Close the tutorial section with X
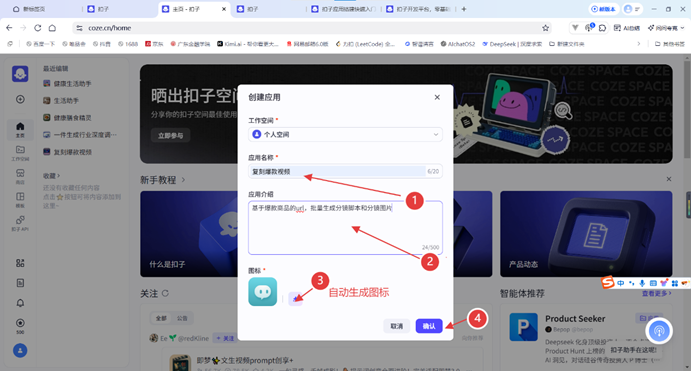Viewport: 691px width, 371px height. tap(669, 179)
